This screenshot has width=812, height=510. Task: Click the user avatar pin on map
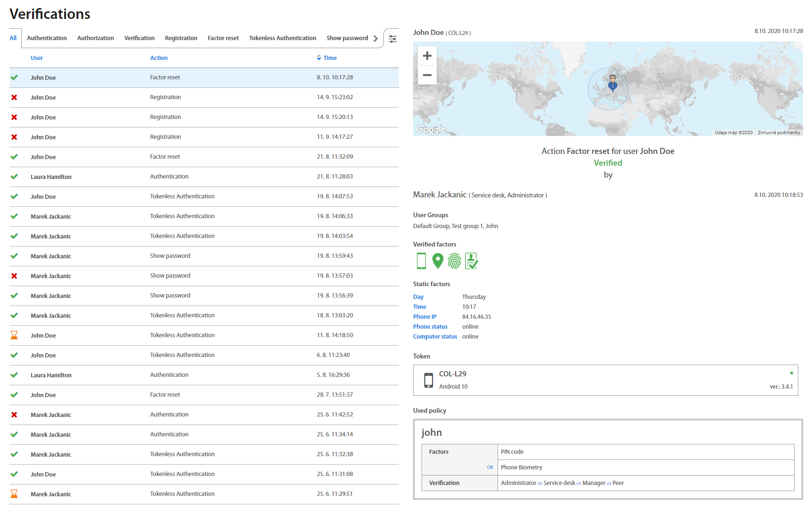(612, 82)
